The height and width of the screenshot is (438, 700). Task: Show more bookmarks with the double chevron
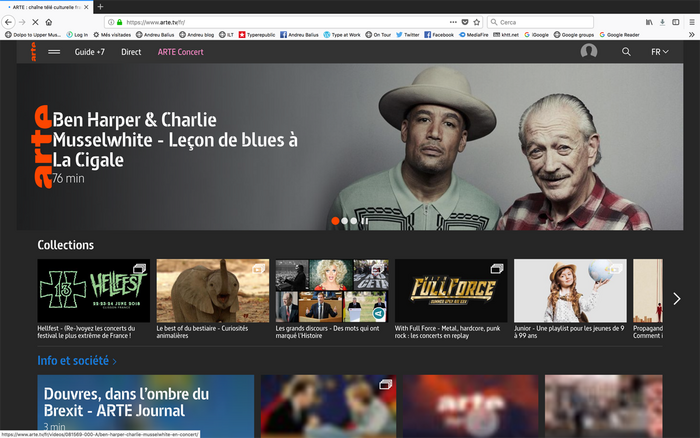tap(692, 34)
